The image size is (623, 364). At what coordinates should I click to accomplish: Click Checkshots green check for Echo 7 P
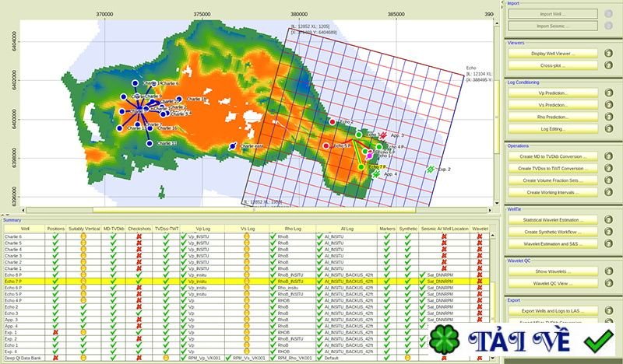139,281
